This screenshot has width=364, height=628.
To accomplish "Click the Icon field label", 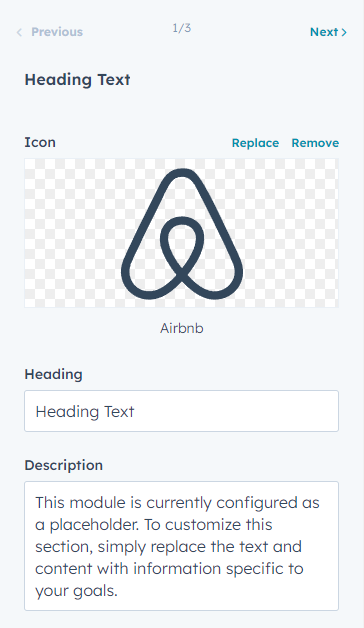I will click(40, 142).
